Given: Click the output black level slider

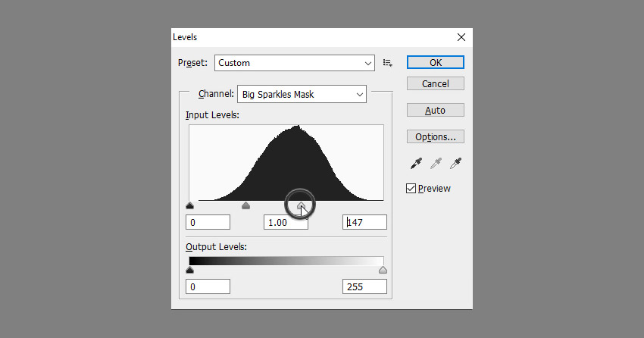Looking at the screenshot, I should 189,270.
